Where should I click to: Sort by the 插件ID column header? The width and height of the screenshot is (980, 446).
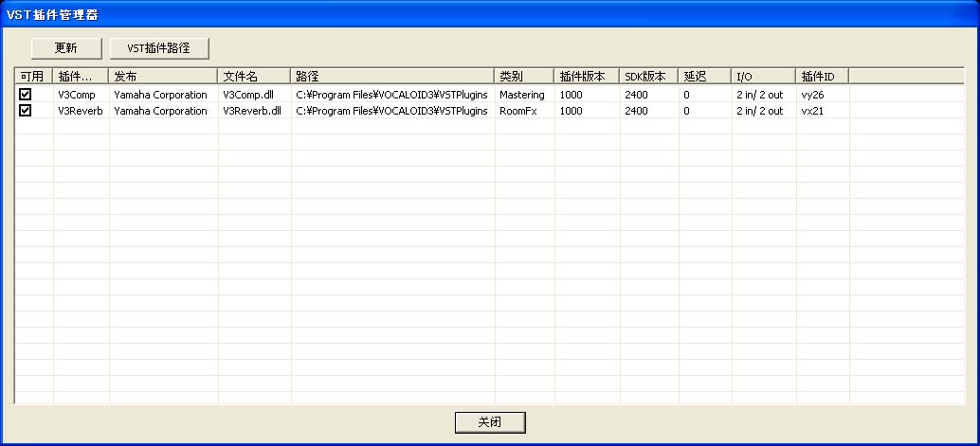[823, 76]
